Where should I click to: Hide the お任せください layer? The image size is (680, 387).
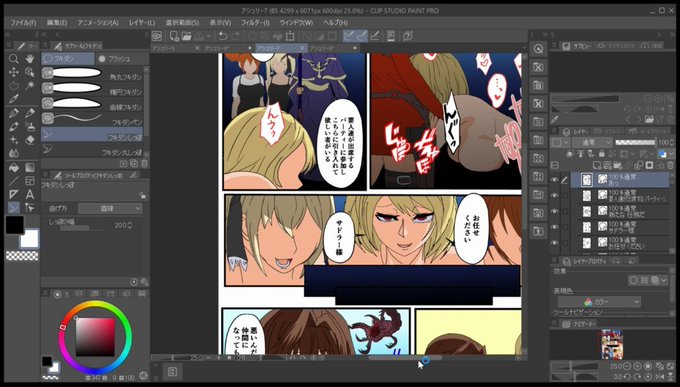(554, 243)
